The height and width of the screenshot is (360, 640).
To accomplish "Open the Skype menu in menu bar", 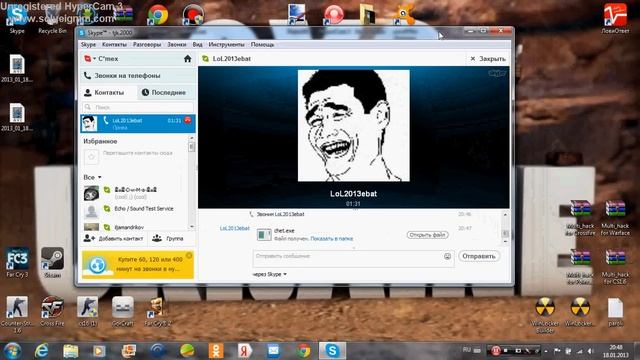I will [88, 44].
